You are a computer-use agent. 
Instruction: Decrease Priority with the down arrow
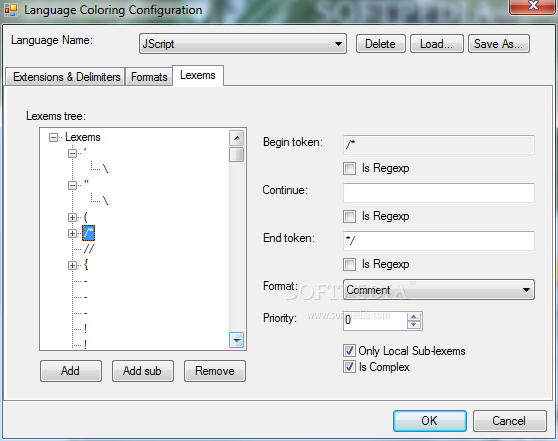[x=414, y=324]
